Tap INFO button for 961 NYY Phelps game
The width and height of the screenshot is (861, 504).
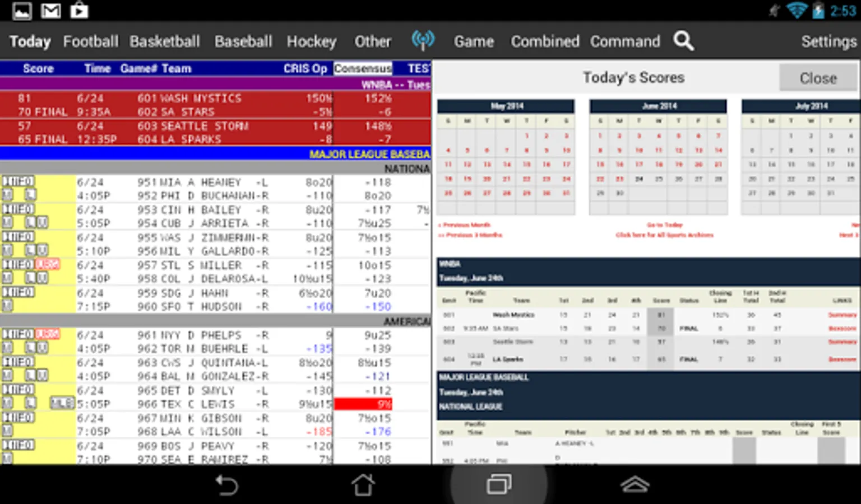(18, 334)
